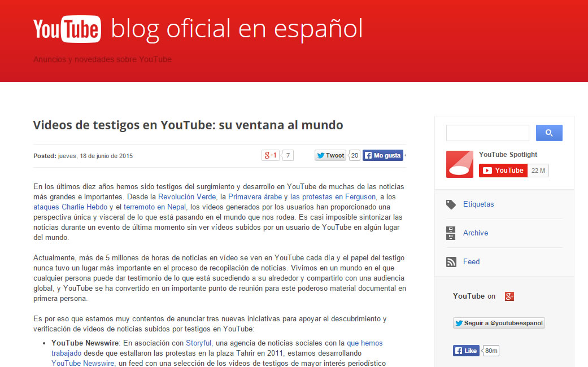Click the Facebook icon on Me gusta button
The width and height of the screenshot is (588, 367).
click(368, 155)
